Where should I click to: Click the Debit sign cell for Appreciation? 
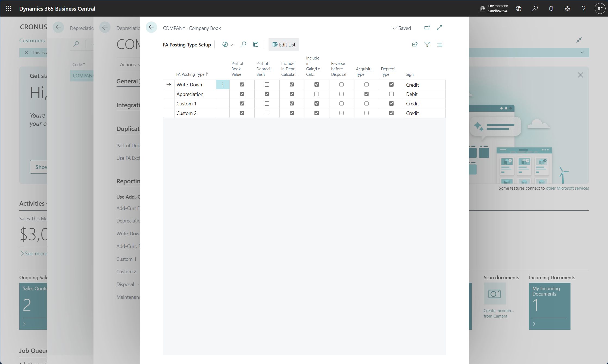click(425, 94)
